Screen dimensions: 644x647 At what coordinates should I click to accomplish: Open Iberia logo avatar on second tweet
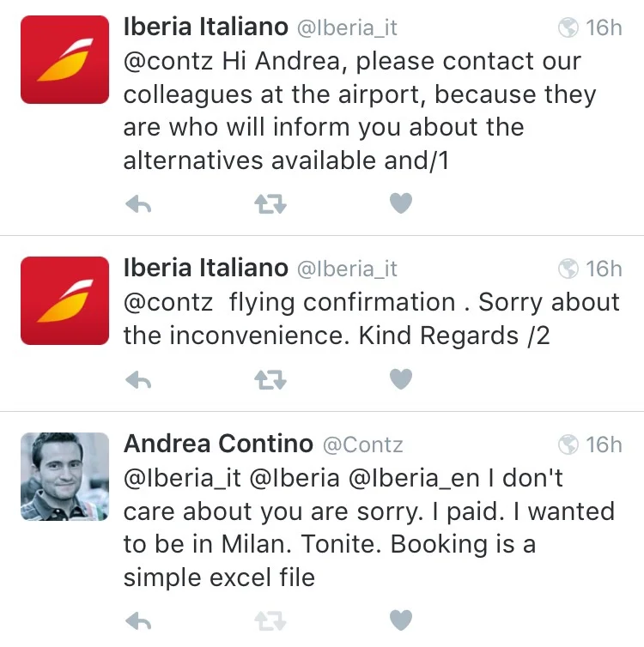coord(64,300)
